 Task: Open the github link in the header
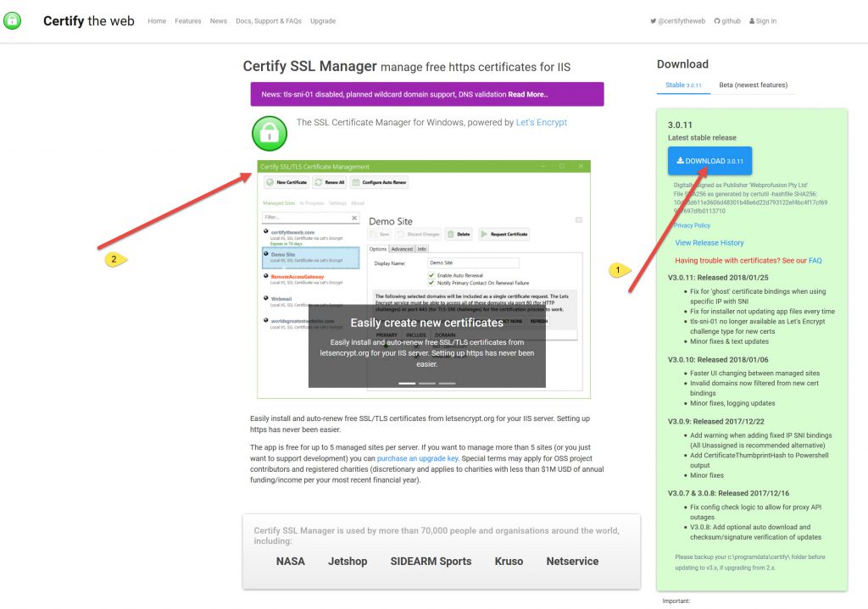(x=726, y=21)
